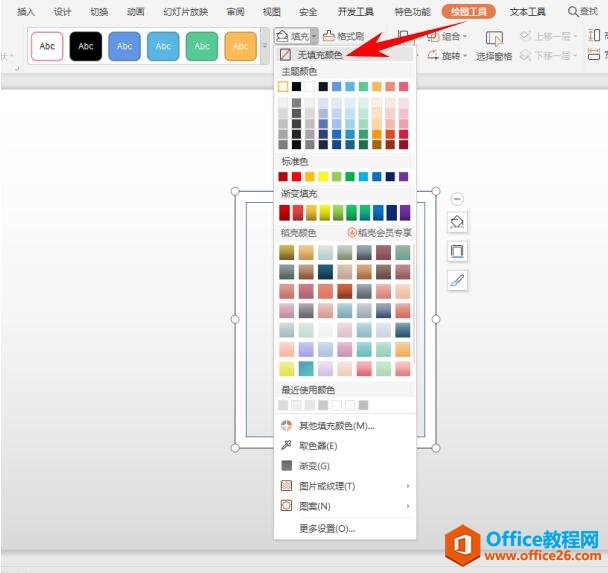Pick the black theme color swatch

point(296,86)
